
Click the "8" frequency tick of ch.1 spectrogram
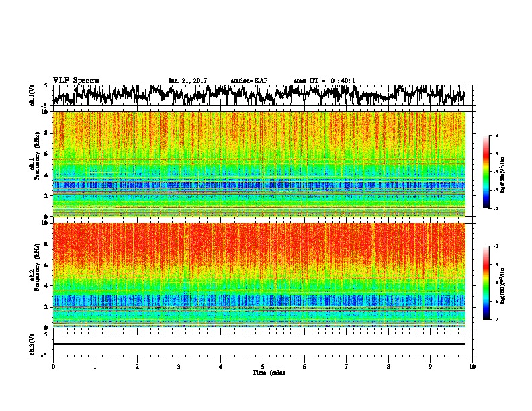point(47,133)
